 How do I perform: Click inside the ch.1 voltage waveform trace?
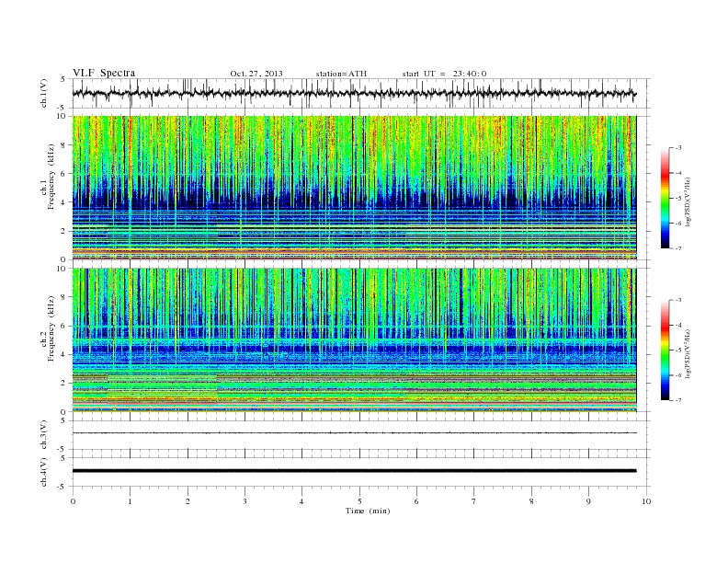pyautogui.click(x=354, y=93)
